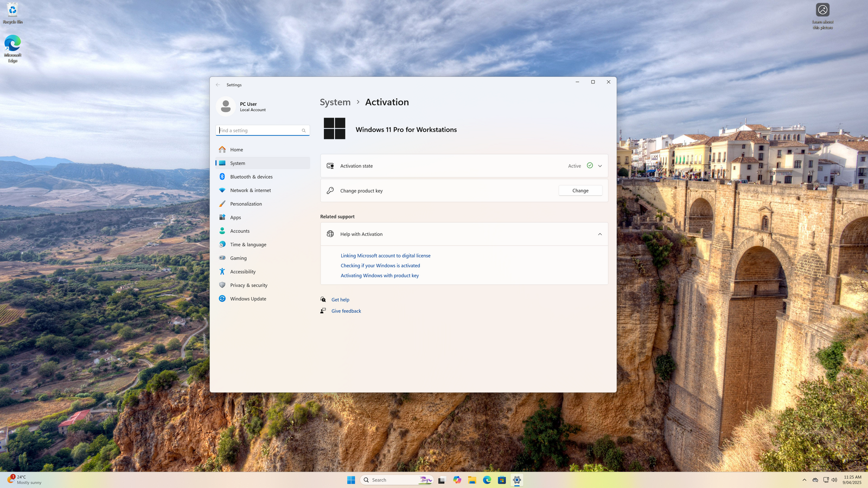Go to Accounts settings

[x=263, y=231]
